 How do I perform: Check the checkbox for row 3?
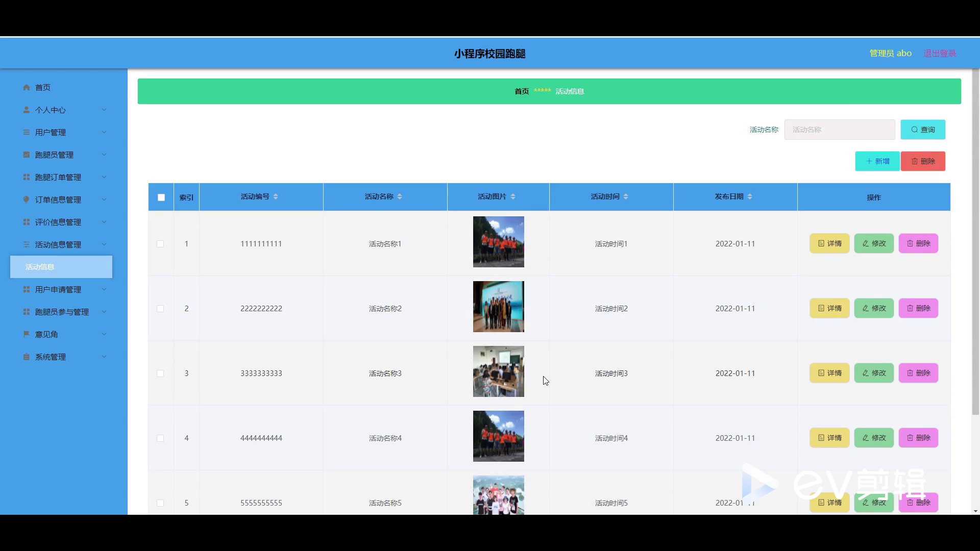point(160,373)
